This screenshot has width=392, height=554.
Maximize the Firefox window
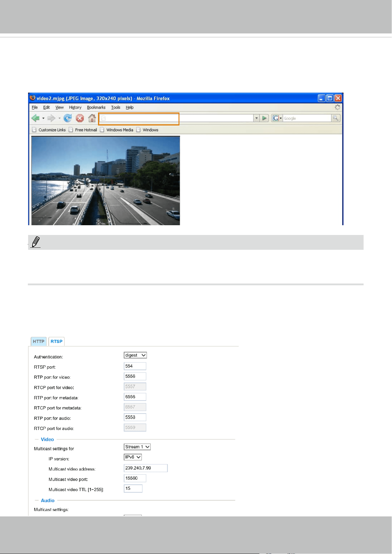click(x=330, y=98)
